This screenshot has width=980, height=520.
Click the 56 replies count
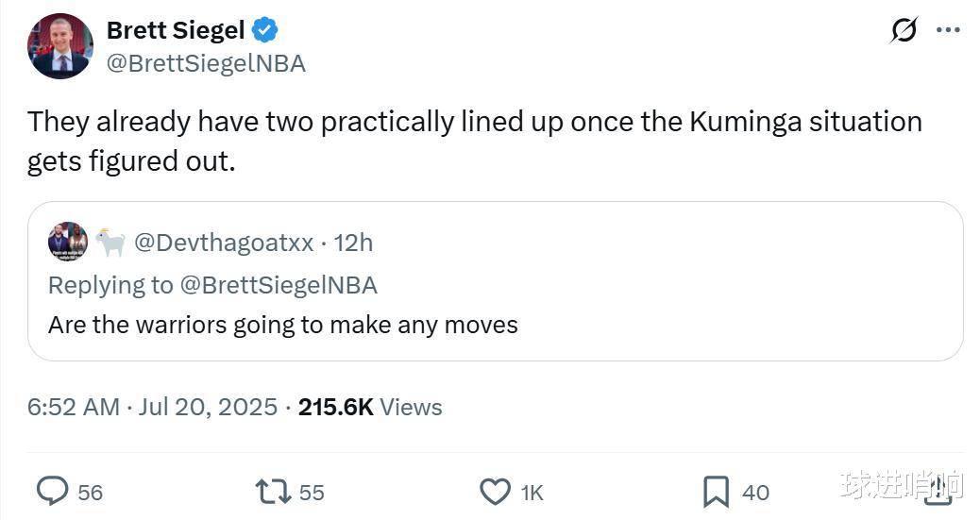(90, 493)
